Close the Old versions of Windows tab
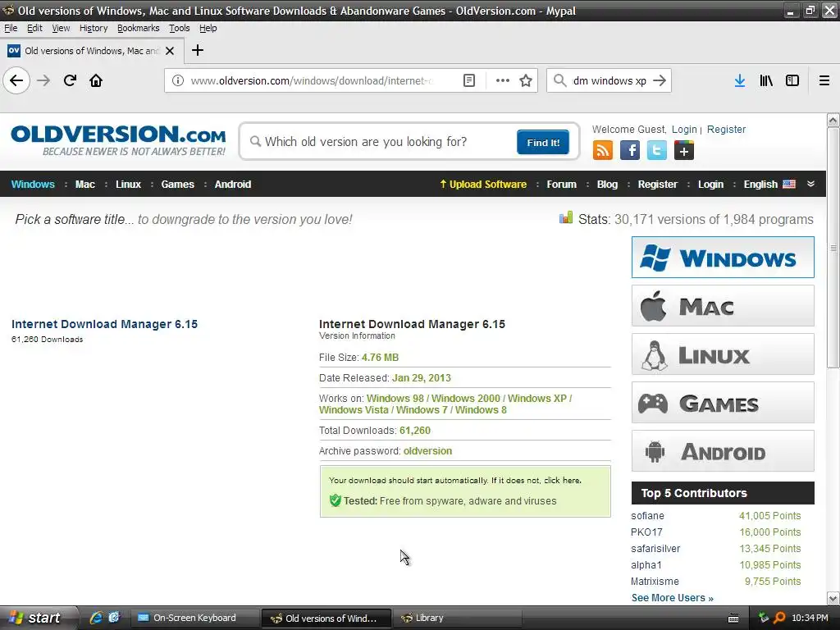 170,51
